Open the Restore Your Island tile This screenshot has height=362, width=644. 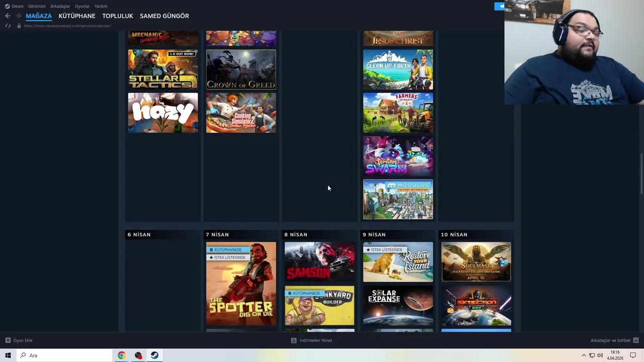pos(398,262)
